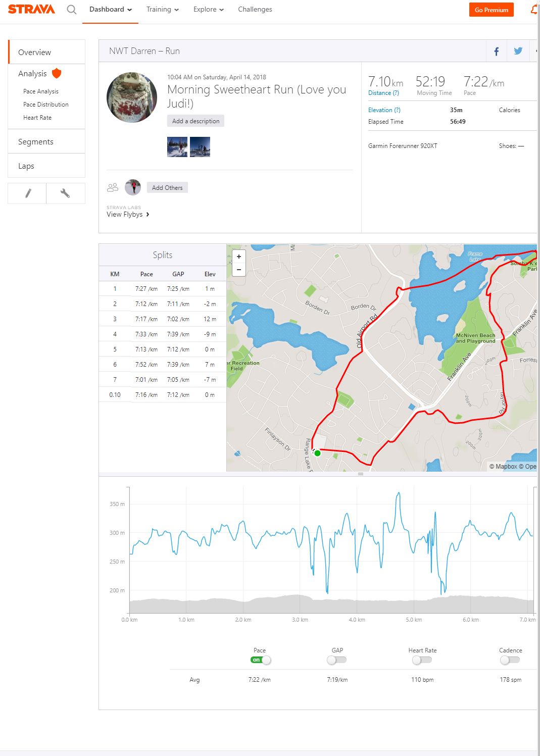Open the Laps sidebar tab

click(26, 166)
